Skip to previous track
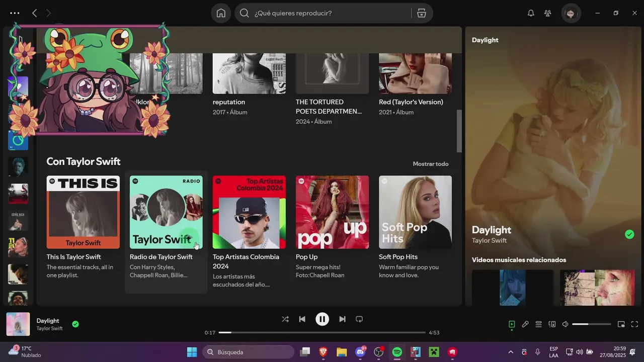 tap(302, 319)
